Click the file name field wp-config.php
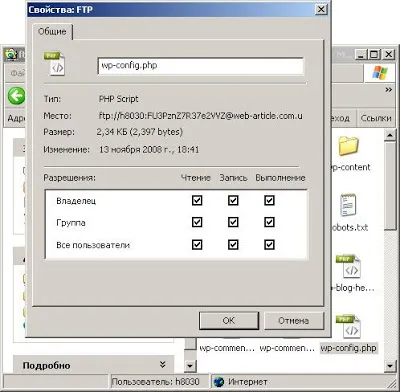Viewport: 400px width, 392px height. tap(201, 66)
